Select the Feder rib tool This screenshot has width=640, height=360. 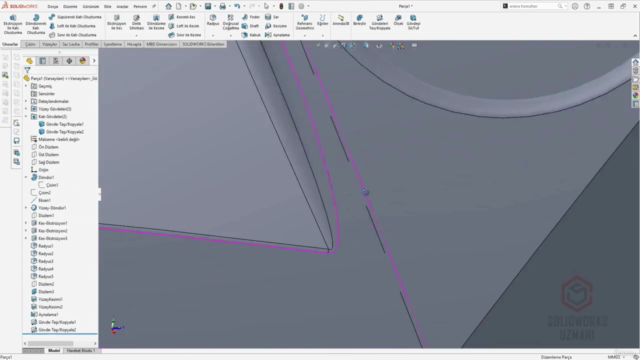(x=251, y=17)
